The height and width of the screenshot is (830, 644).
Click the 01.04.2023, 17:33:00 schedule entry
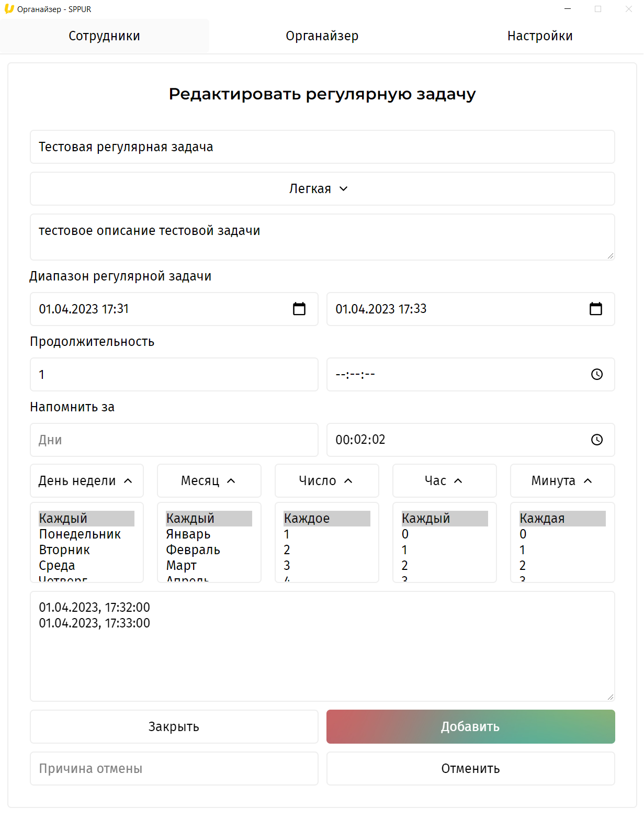[95, 623]
